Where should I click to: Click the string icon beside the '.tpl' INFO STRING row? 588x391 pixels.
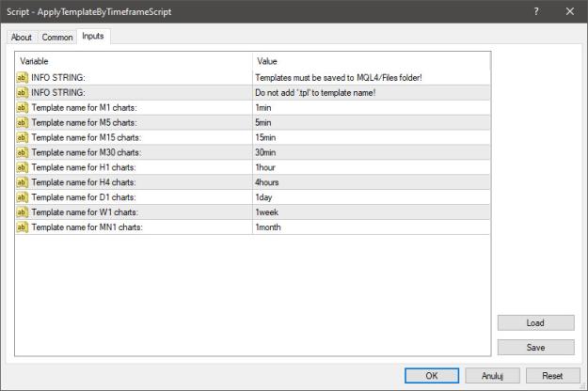(x=23, y=92)
